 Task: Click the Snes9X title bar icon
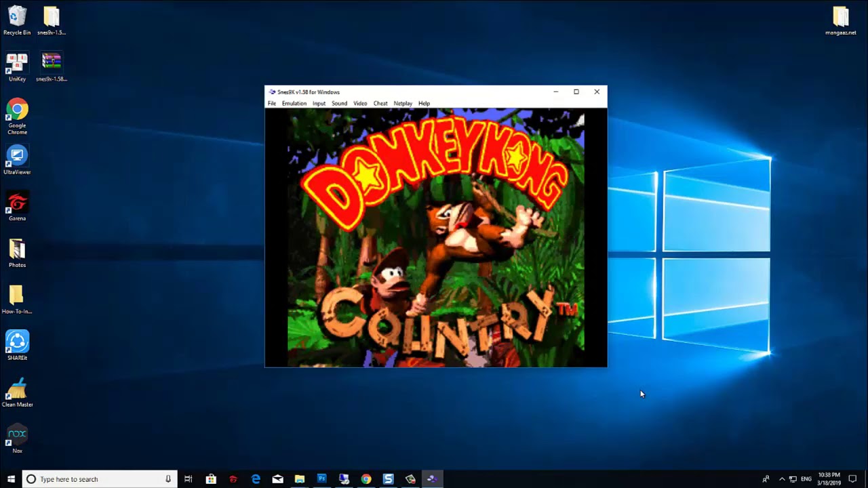pyautogui.click(x=272, y=92)
